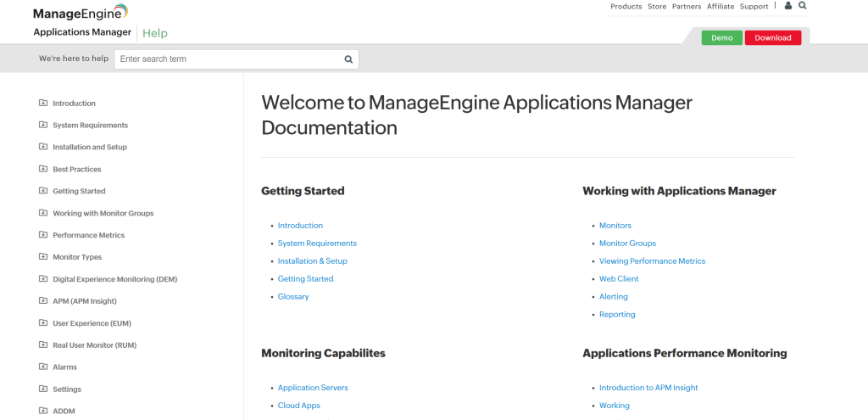Viewport: 868px width, 420px height.
Task: Expand the Working with Monitor Groups folder icon
Action: click(43, 213)
